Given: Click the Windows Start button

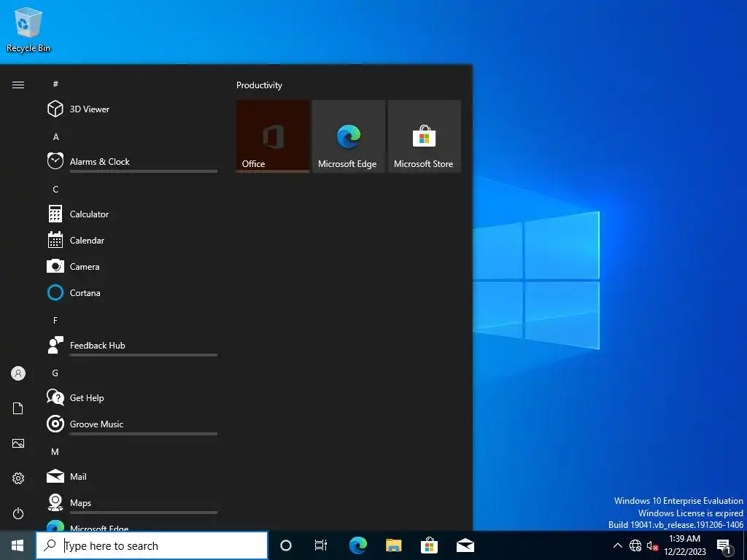Looking at the screenshot, I should 18,545.
